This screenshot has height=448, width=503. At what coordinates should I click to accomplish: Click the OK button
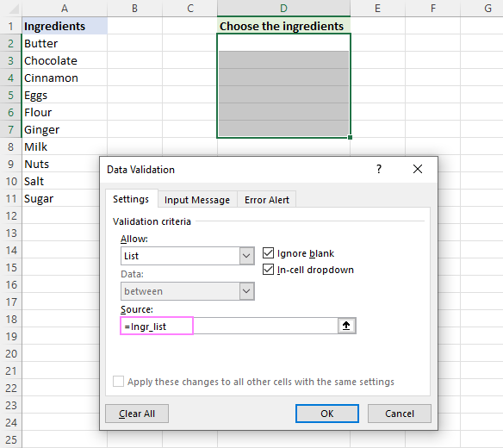click(x=327, y=414)
